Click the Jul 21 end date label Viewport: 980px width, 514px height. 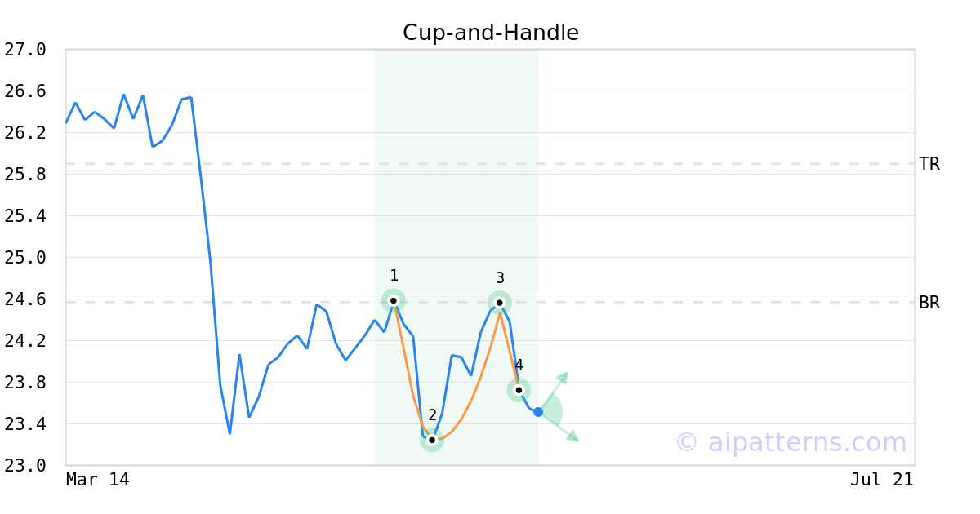[x=881, y=480]
